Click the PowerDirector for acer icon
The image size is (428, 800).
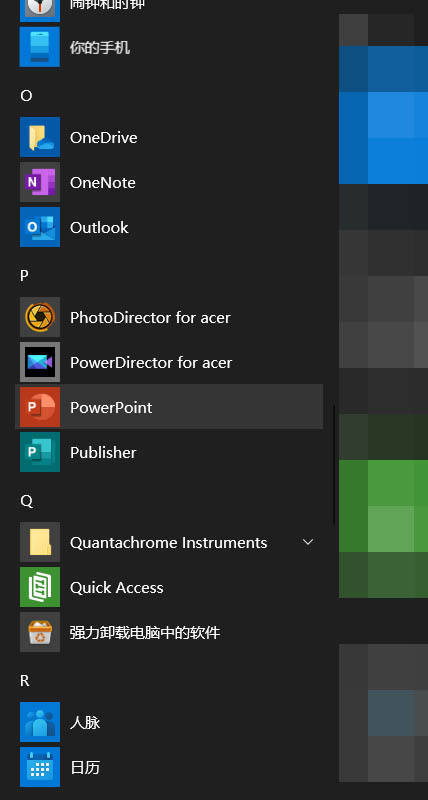(x=40, y=362)
